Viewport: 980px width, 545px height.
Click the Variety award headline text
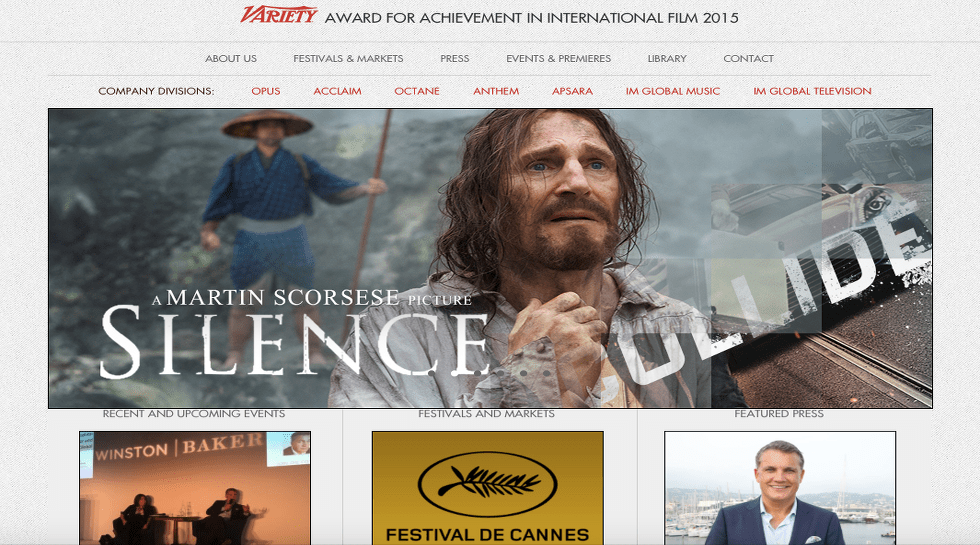pyautogui.click(x=532, y=18)
